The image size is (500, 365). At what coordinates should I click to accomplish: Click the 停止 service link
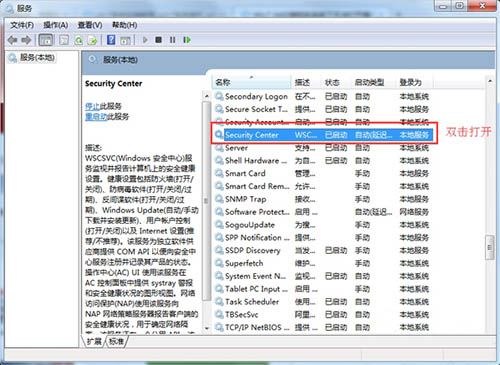tap(92, 106)
